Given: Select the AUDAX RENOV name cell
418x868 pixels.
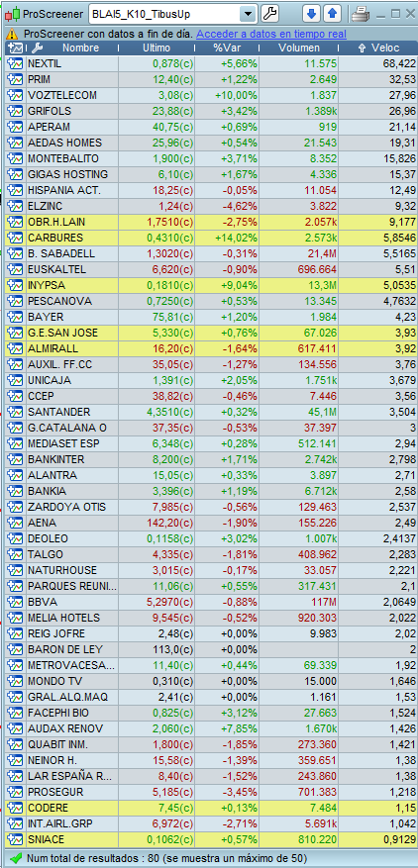Looking at the screenshot, I should pos(72,728).
